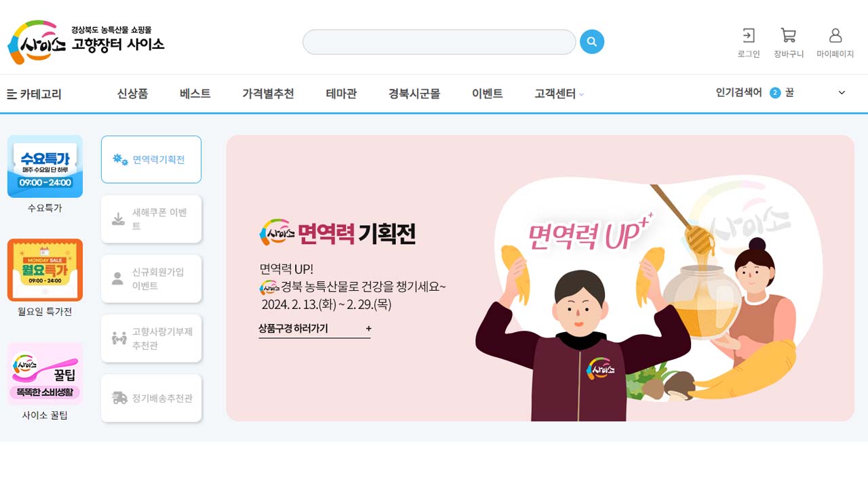Expand the 인기검색어 dropdown chevron
Viewport: 868px width, 488px height.
click(842, 93)
